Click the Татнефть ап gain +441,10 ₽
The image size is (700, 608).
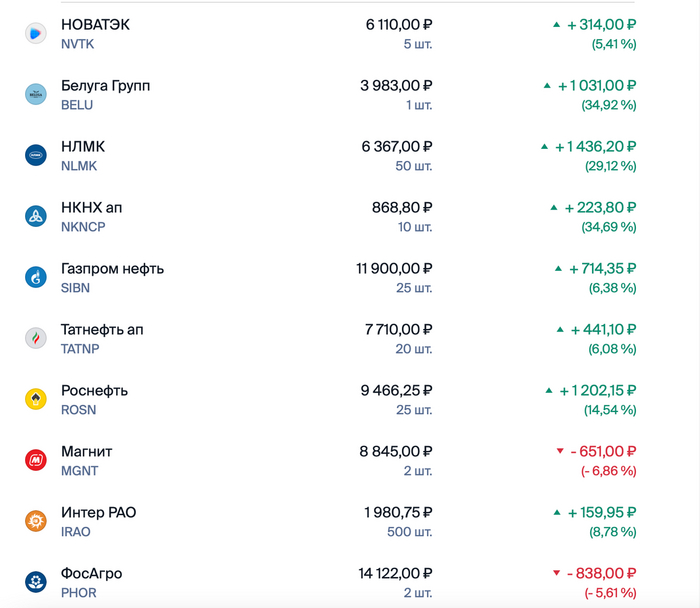point(602,329)
